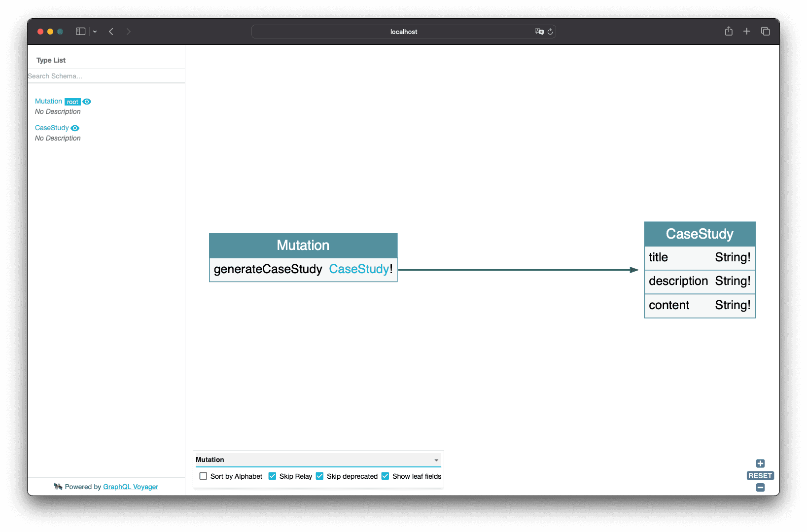Screen dimensions: 807x532
Task: Click the RESET zoom button
Action: click(760, 476)
